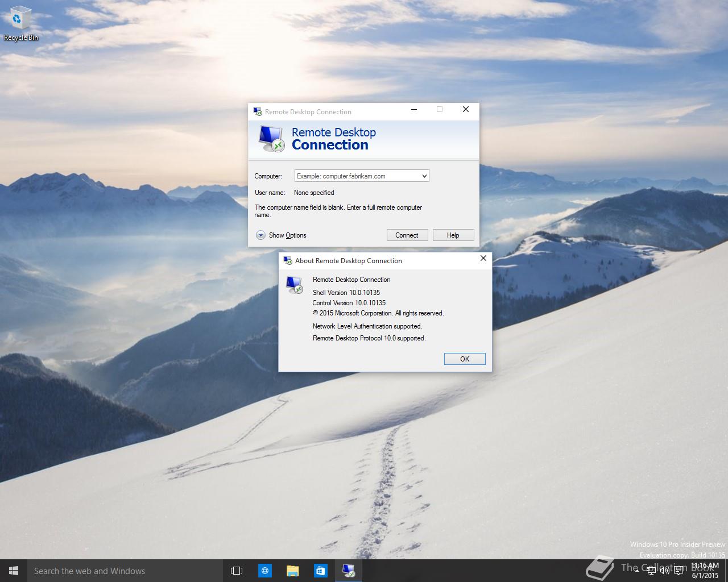Screen dimensions: 728x582
Task: Minimize the Remote Desktop Connection window
Action: (x=414, y=109)
